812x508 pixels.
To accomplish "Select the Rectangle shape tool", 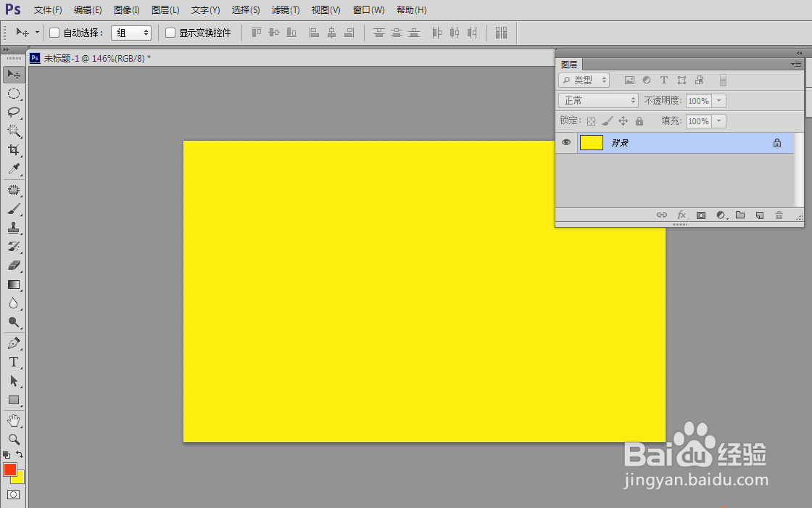I will click(x=14, y=400).
